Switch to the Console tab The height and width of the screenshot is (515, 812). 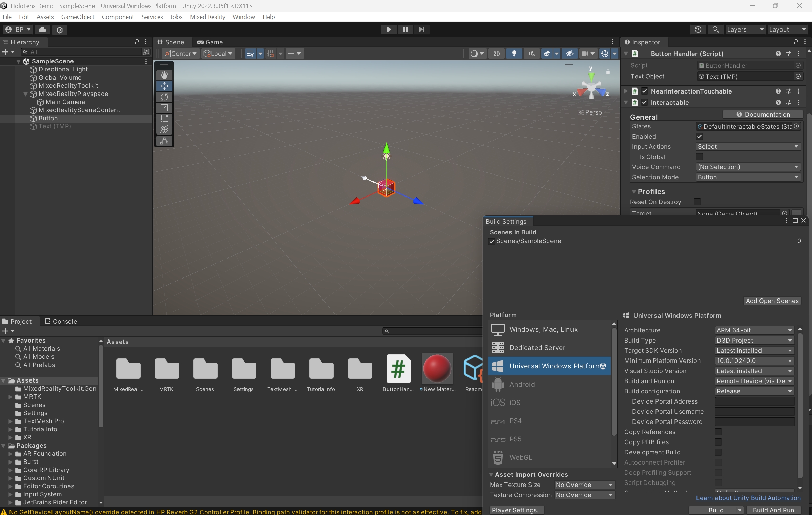click(x=61, y=321)
